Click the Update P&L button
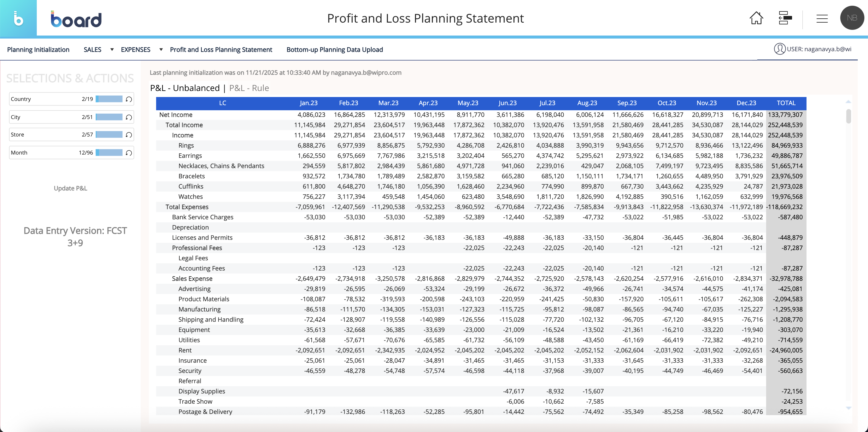Viewport: 868px width, 432px height. (x=71, y=188)
